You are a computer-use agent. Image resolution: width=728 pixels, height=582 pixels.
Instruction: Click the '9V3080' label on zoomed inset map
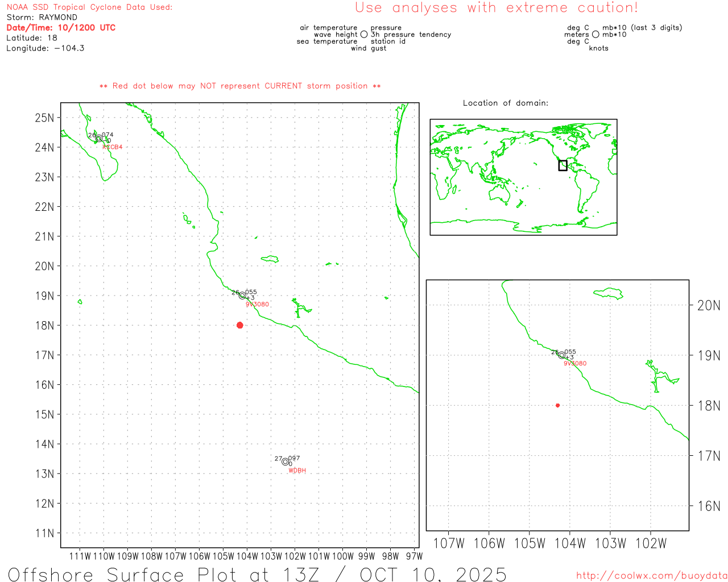(x=575, y=364)
